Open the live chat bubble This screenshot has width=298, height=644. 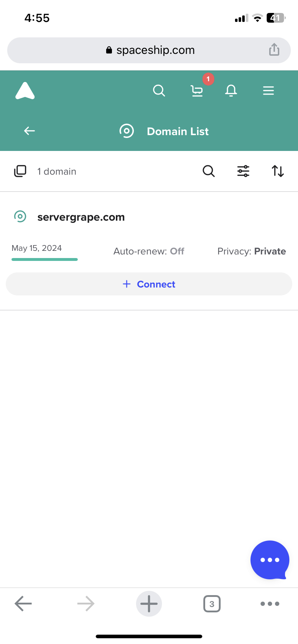pos(270,560)
